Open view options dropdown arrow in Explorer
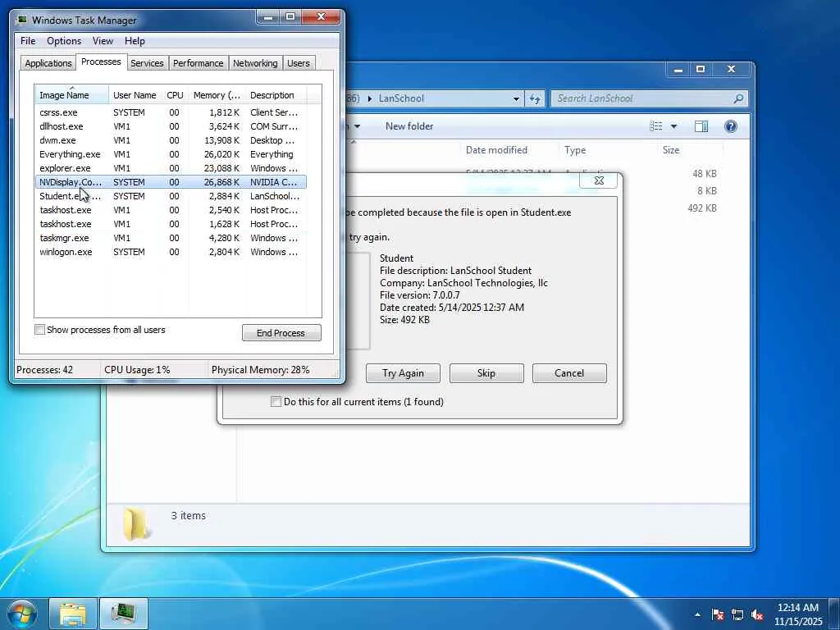This screenshot has height=630, width=840. [x=674, y=126]
